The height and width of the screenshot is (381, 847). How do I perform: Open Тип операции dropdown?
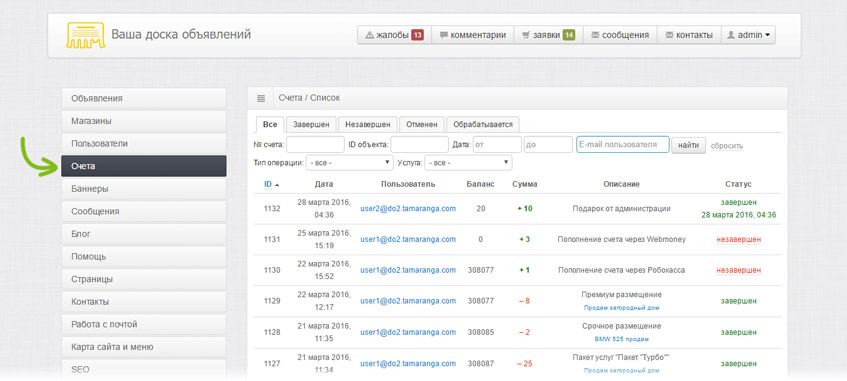(349, 162)
